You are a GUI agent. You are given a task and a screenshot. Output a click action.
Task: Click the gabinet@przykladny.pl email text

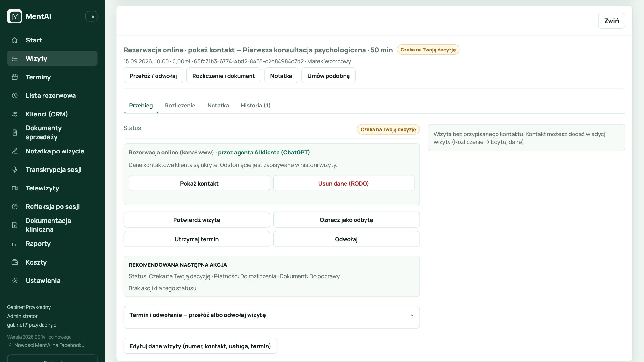32,325
